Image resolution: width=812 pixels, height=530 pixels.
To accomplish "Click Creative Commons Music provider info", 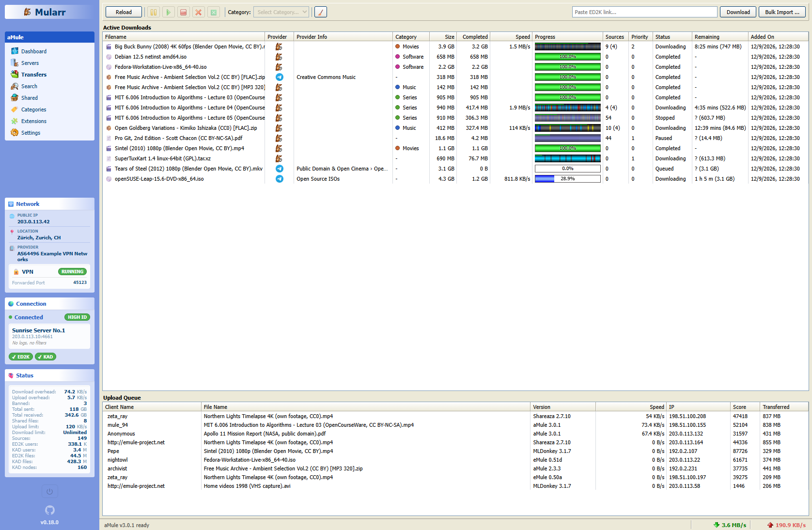I will pyautogui.click(x=326, y=77).
